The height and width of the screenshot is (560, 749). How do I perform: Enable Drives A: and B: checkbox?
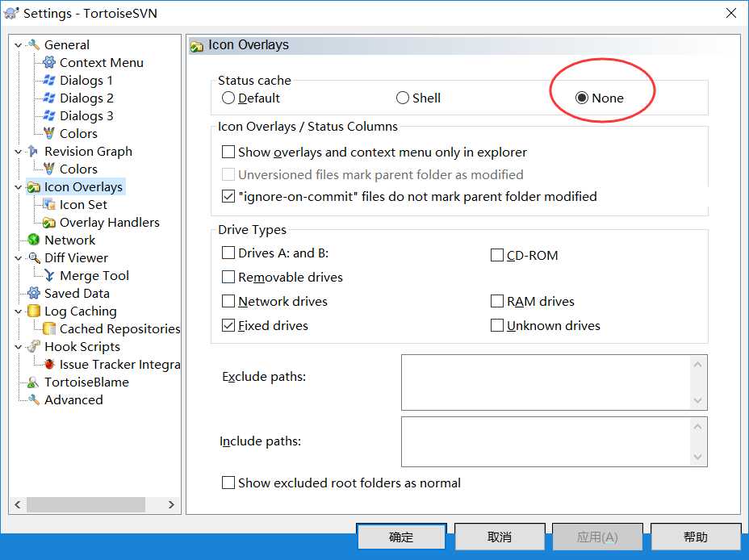[228, 253]
